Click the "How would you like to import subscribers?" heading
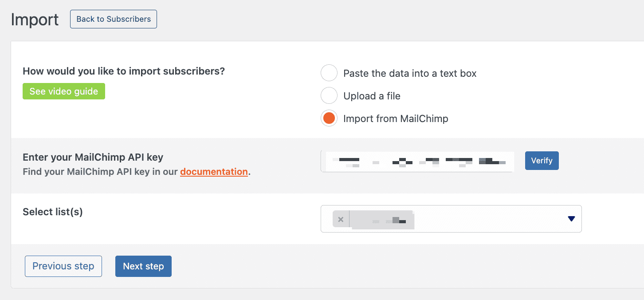 124,71
